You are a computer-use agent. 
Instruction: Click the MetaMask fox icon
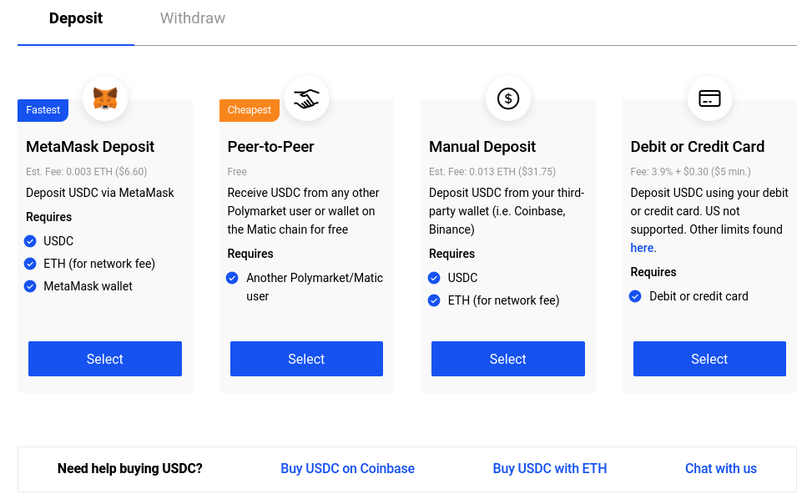[x=105, y=98]
